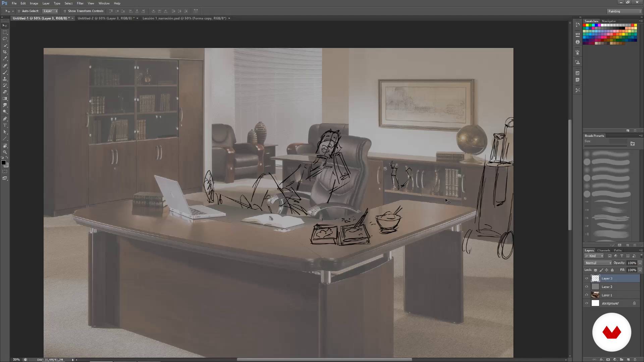This screenshot has width=644, height=362.
Task: Select the Lasso tool
Action: (x=5, y=39)
